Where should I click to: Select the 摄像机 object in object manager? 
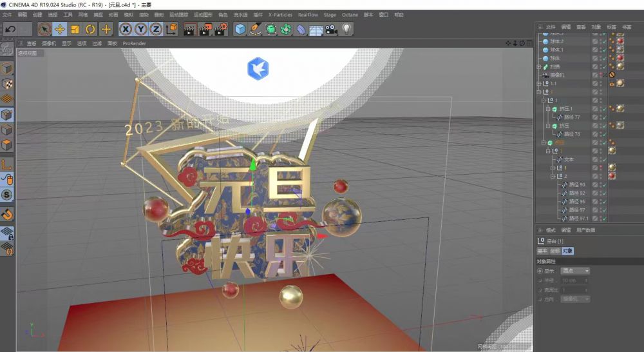pos(557,75)
